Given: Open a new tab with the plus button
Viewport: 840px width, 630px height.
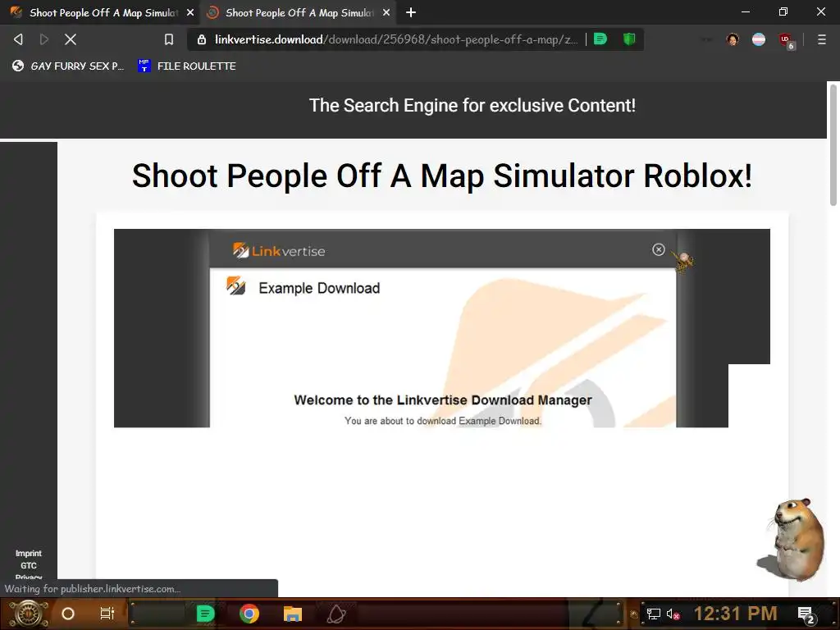Looking at the screenshot, I should pyautogui.click(x=411, y=12).
